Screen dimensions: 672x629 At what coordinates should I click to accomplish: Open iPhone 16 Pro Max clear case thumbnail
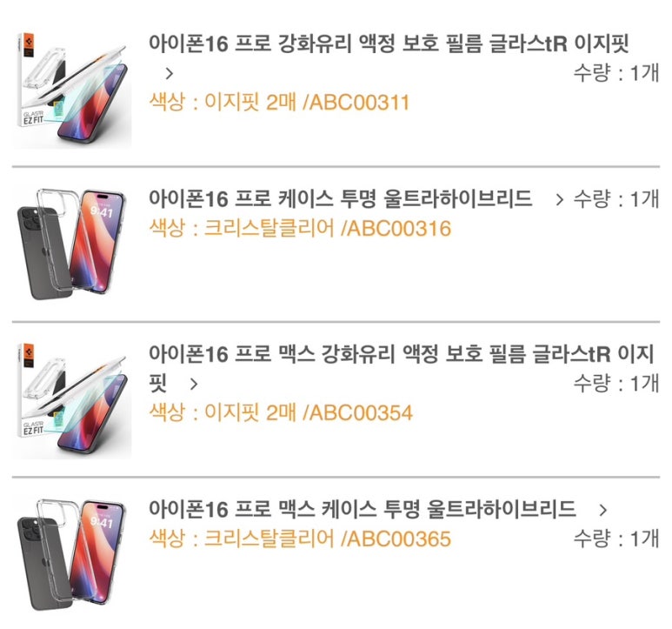tap(72, 555)
